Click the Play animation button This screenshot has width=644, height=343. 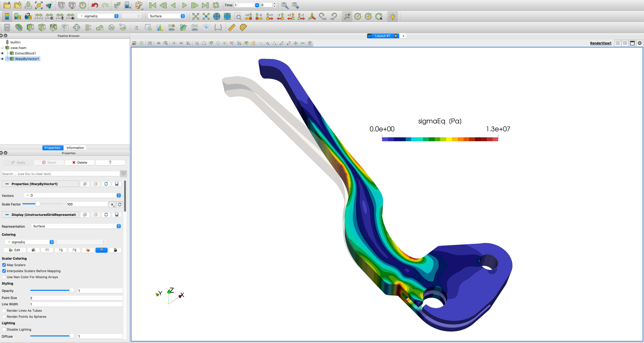pos(184,5)
